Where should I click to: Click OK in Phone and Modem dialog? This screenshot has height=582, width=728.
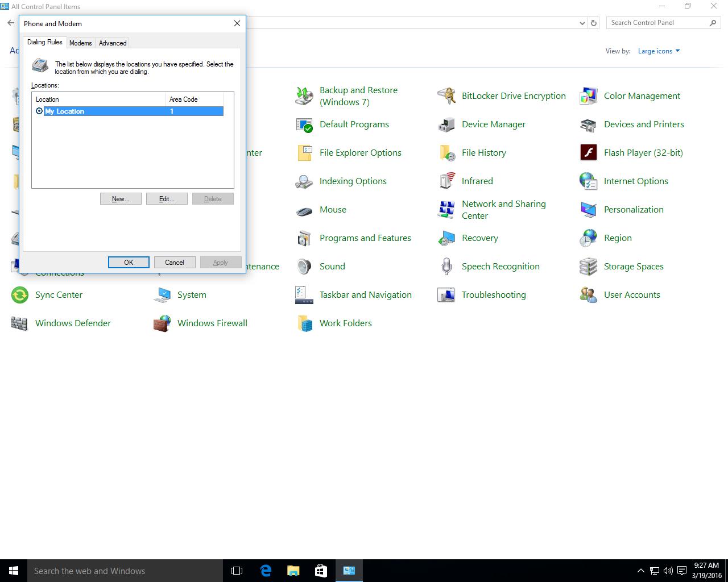[129, 262]
